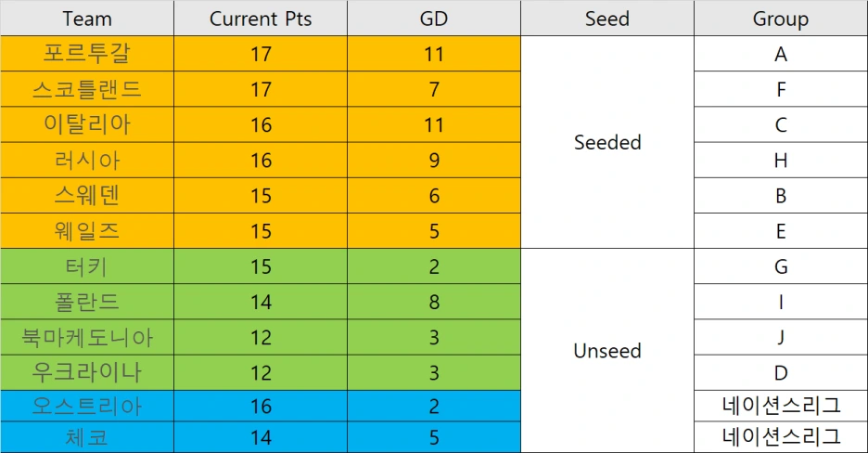Click the 우크라이나 team cell
868x453 pixels.
[x=87, y=372]
